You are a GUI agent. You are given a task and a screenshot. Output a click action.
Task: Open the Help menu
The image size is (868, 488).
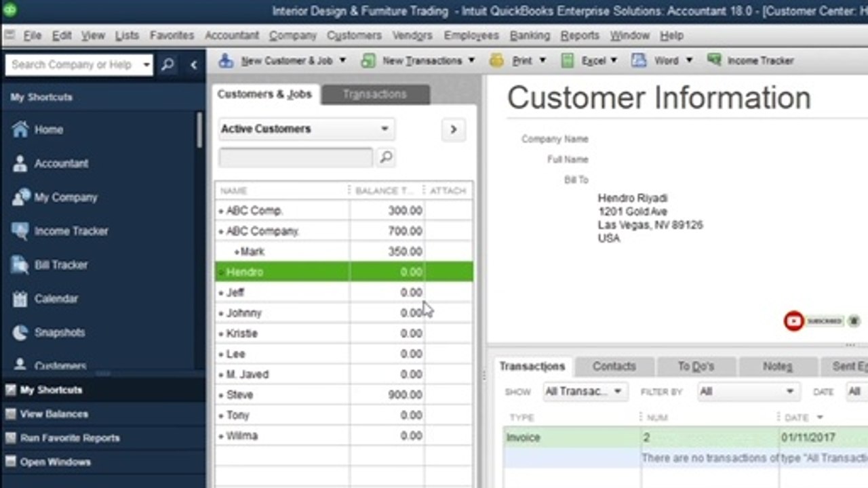[x=671, y=35]
